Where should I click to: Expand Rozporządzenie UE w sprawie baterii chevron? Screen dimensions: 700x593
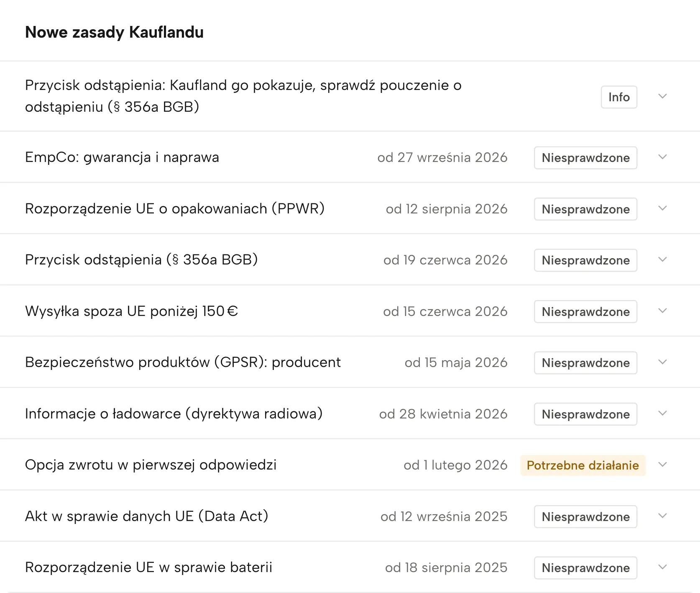coord(662,567)
